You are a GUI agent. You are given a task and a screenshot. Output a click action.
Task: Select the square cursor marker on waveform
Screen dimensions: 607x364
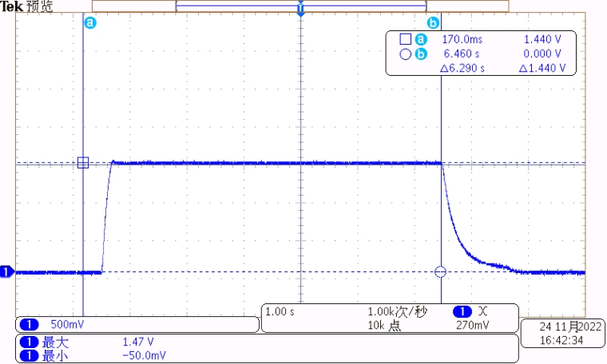click(x=83, y=163)
